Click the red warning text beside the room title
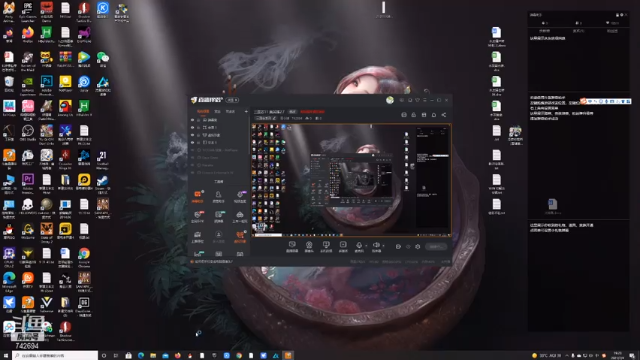The height and width of the screenshot is (360, 640). coord(312,111)
